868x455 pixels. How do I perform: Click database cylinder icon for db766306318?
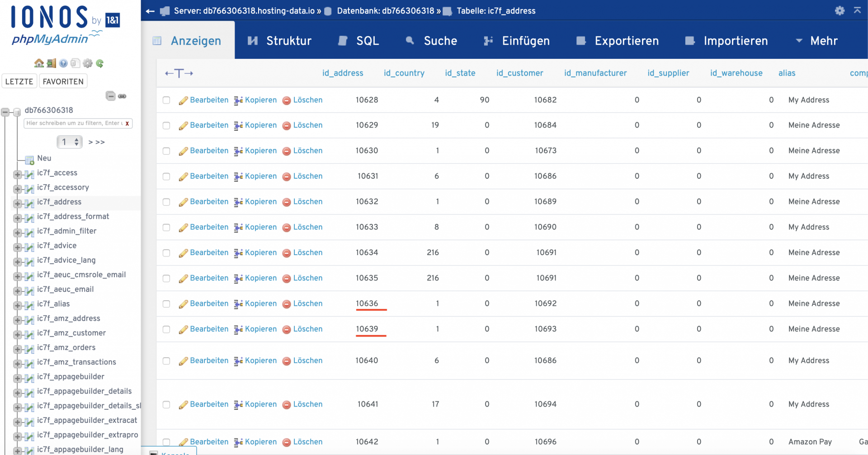click(x=17, y=111)
